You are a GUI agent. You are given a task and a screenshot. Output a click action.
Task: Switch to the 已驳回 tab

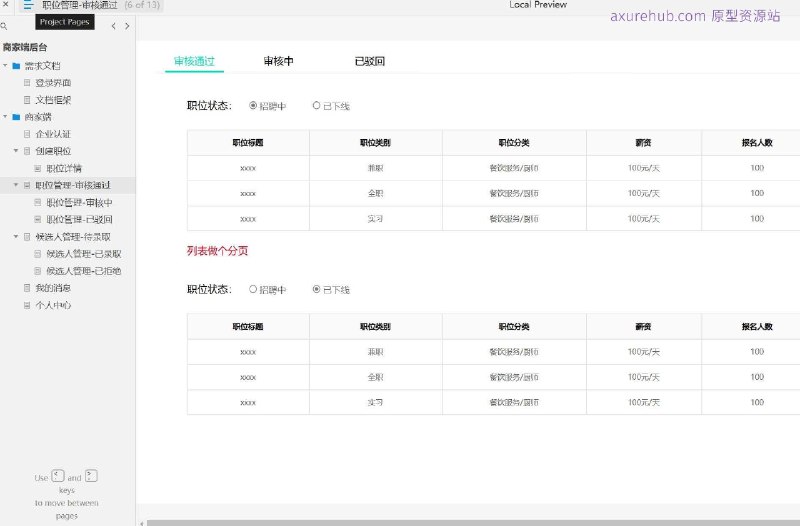click(370, 61)
